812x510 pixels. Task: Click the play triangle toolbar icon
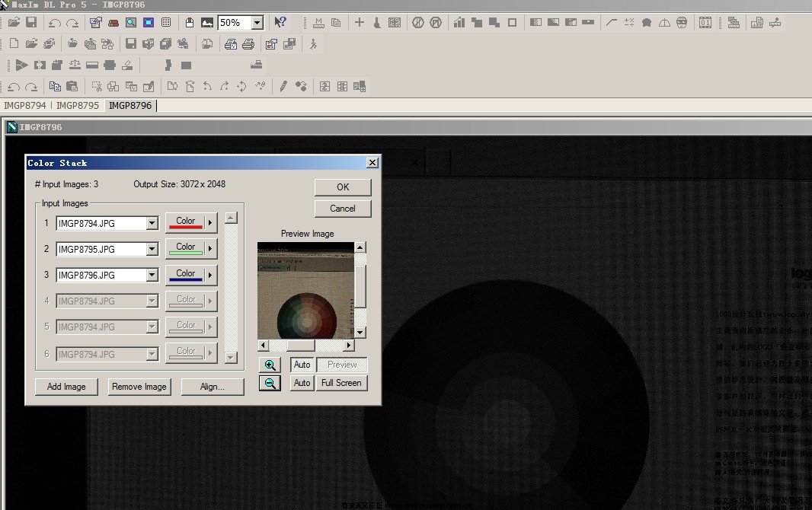click(21, 65)
